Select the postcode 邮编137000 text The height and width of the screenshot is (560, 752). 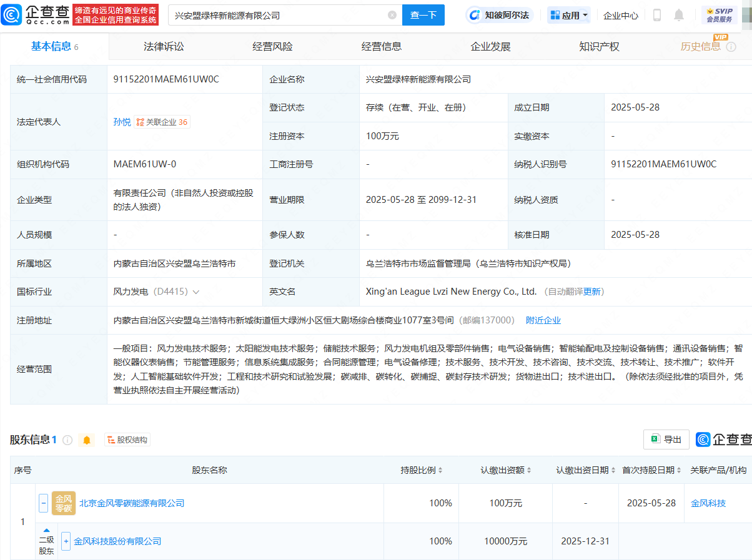[488, 320]
